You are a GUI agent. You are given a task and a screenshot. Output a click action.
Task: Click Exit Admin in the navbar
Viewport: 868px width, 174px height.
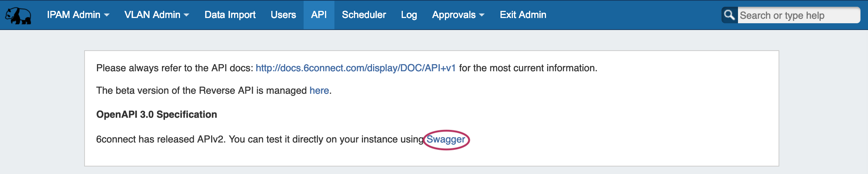coord(523,15)
